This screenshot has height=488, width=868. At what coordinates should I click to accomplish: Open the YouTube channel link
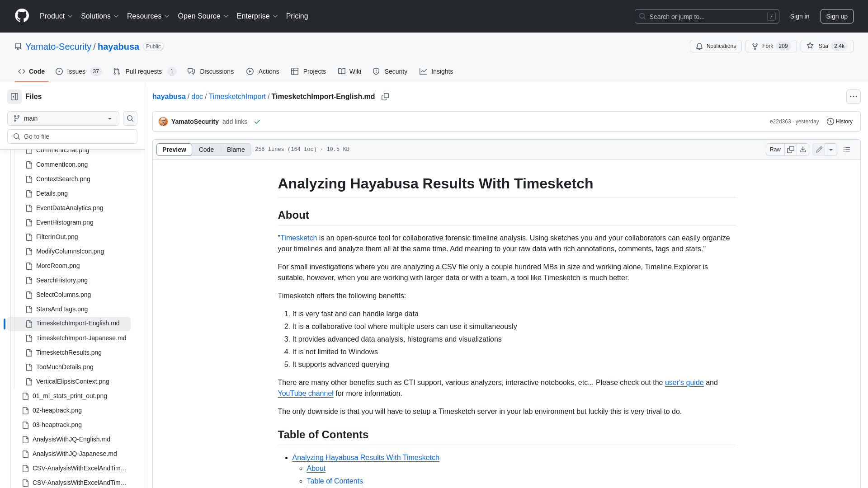(305, 394)
